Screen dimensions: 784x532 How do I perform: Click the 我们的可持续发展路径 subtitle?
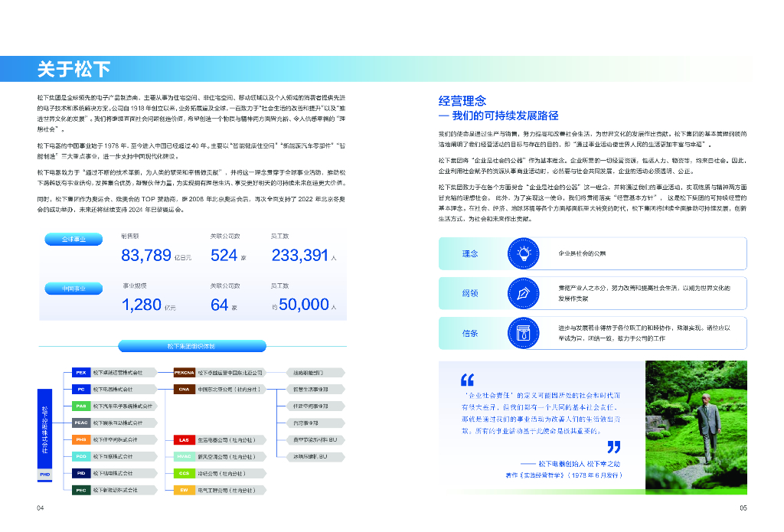pyautogui.click(x=505, y=116)
